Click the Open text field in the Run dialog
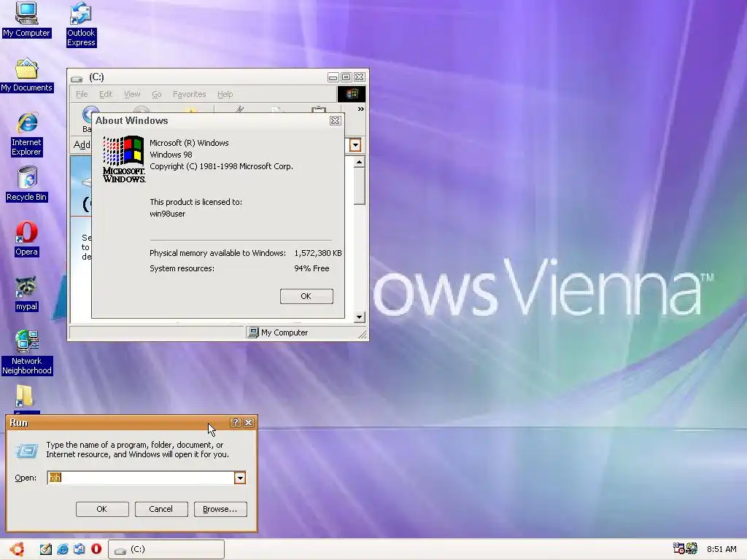 click(x=141, y=478)
